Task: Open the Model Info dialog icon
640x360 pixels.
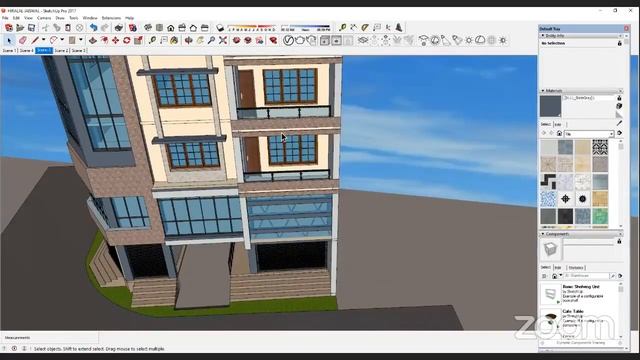Action: [x=133, y=28]
